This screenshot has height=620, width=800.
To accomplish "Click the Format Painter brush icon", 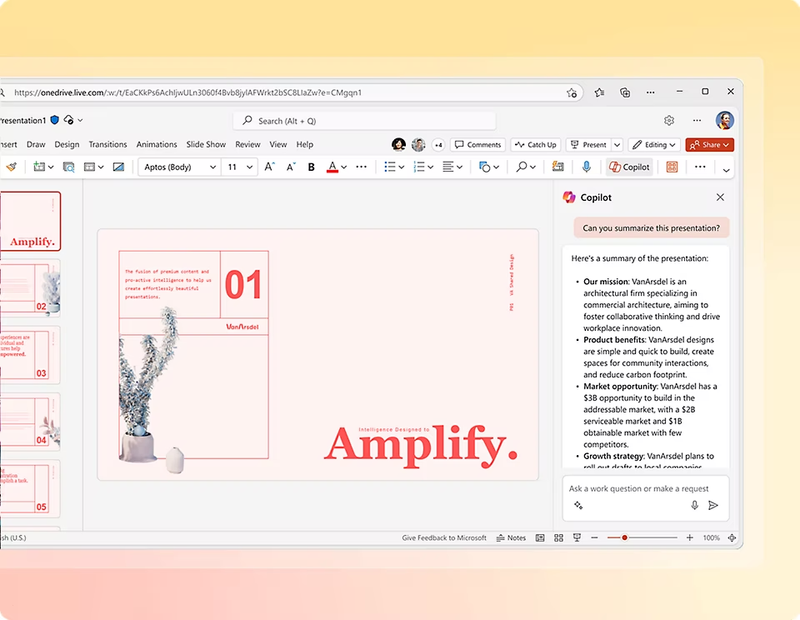I will point(11,167).
